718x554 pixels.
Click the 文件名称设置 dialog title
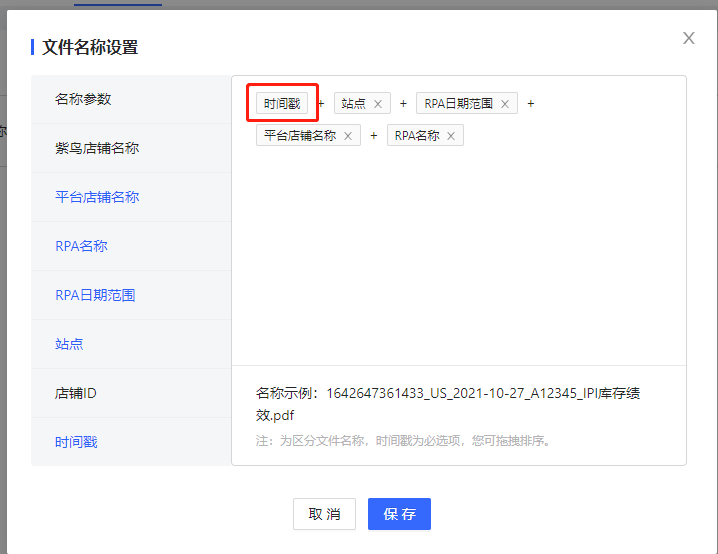coord(90,47)
